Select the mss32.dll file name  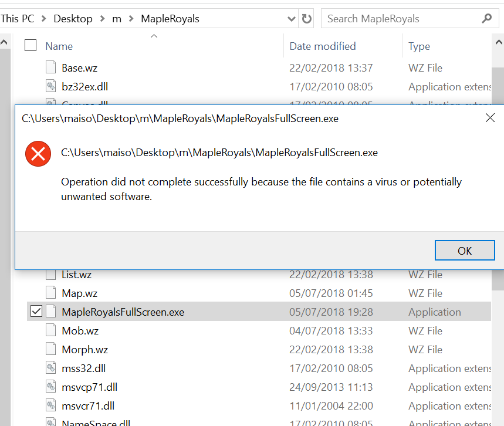click(x=83, y=368)
